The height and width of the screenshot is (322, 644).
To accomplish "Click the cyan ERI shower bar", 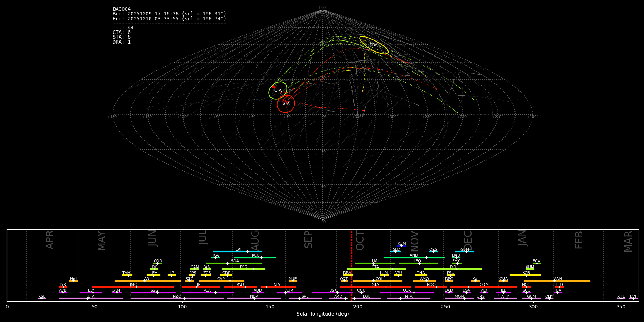I will pos(238,252).
